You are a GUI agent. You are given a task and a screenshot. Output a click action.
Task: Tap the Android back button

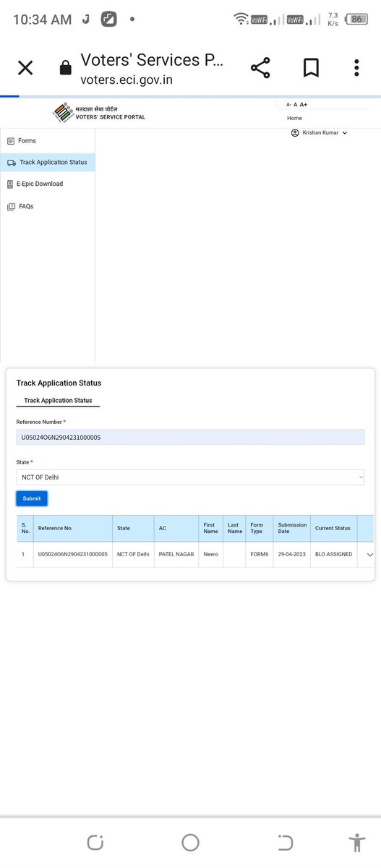point(286,842)
